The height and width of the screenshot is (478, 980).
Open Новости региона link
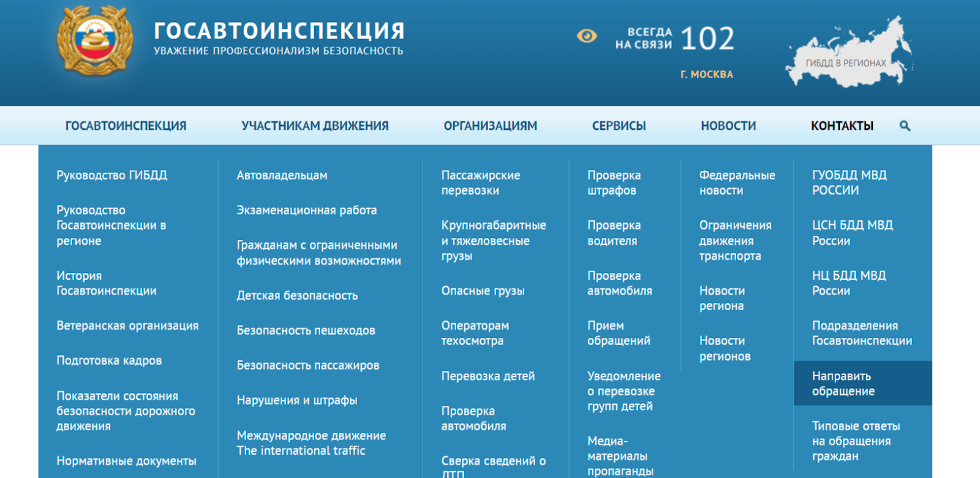[722, 299]
